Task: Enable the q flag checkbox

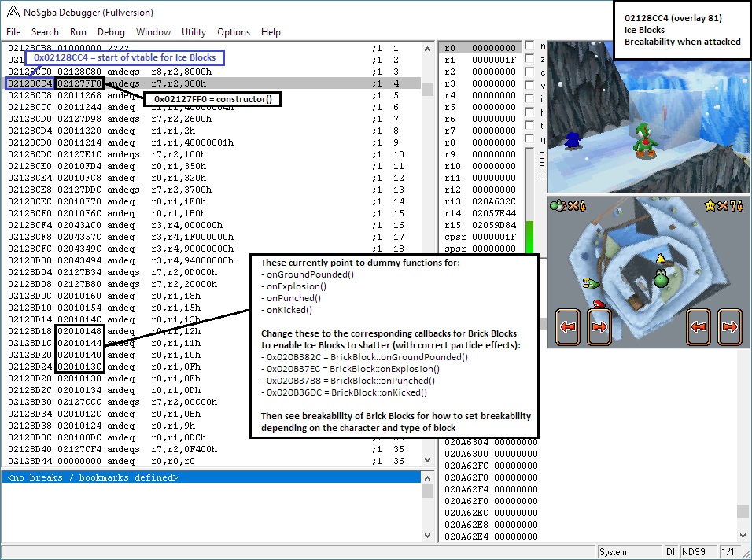Action: (529, 140)
